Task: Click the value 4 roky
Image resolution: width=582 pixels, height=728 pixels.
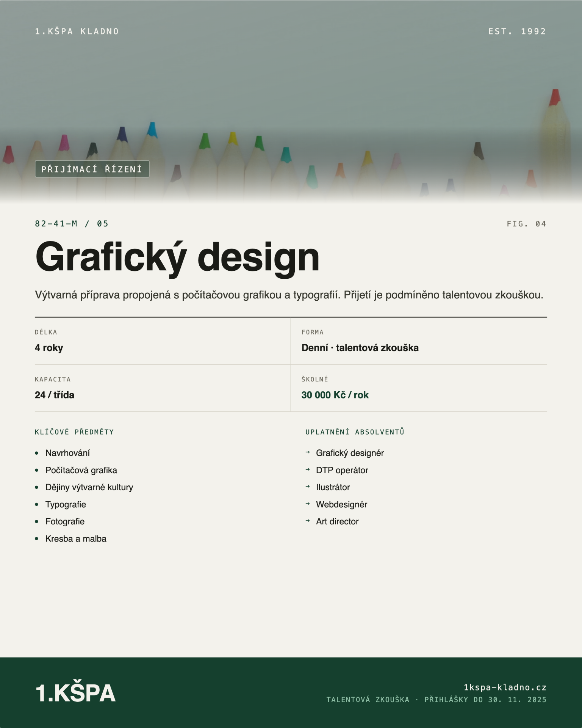Action: (x=49, y=348)
